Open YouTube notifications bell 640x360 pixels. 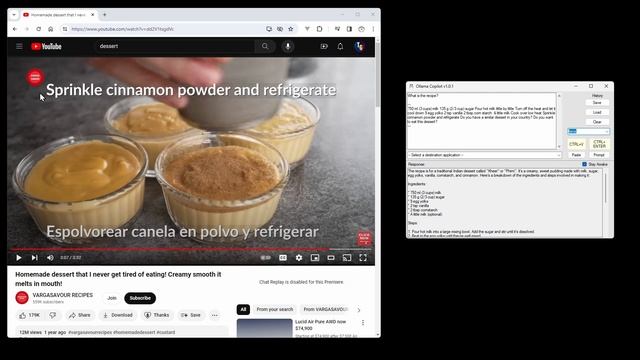tap(340, 46)
